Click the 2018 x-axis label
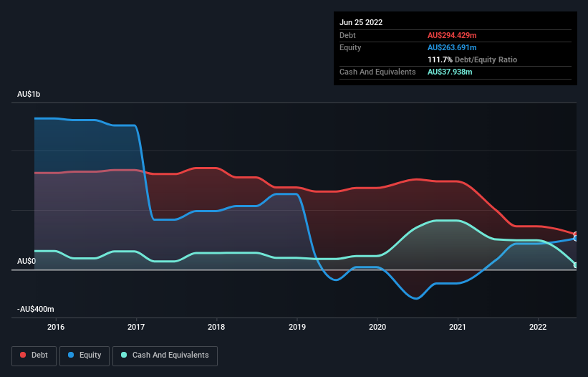 point(216,327)
